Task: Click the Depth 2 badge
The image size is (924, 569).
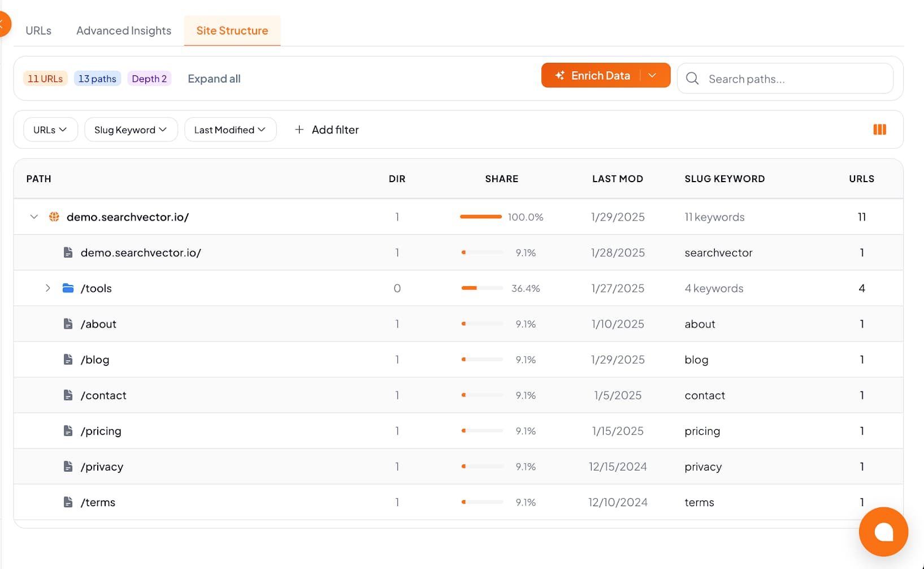Action: point(149,79)
